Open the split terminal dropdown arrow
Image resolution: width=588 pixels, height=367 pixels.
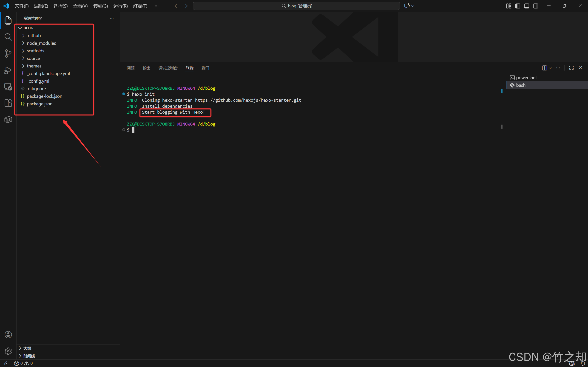point(550,68)
